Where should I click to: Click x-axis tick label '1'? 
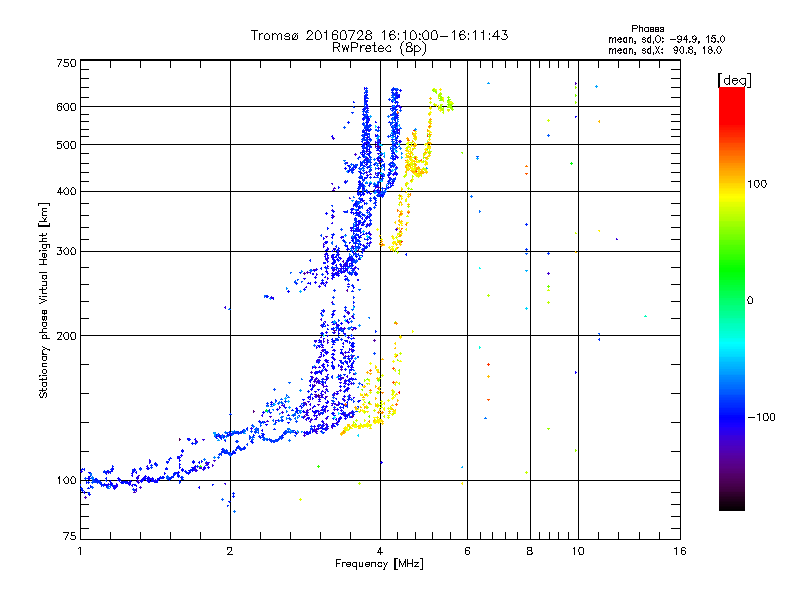pos(80,551)
